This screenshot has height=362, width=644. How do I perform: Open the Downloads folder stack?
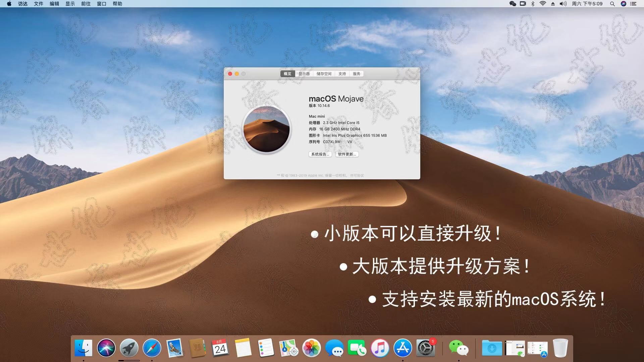pyautogui.click(x=492, y=348)
